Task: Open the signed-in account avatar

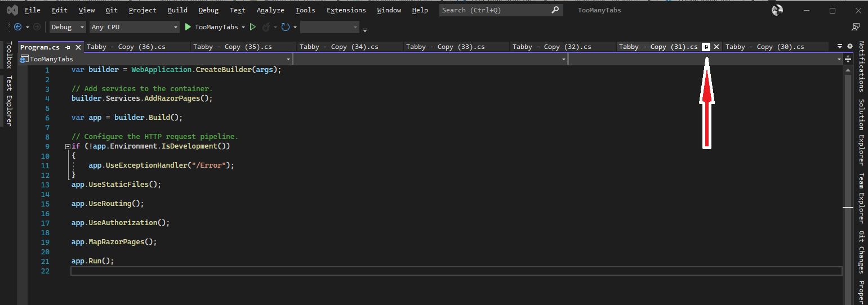Action: point(777,10)
